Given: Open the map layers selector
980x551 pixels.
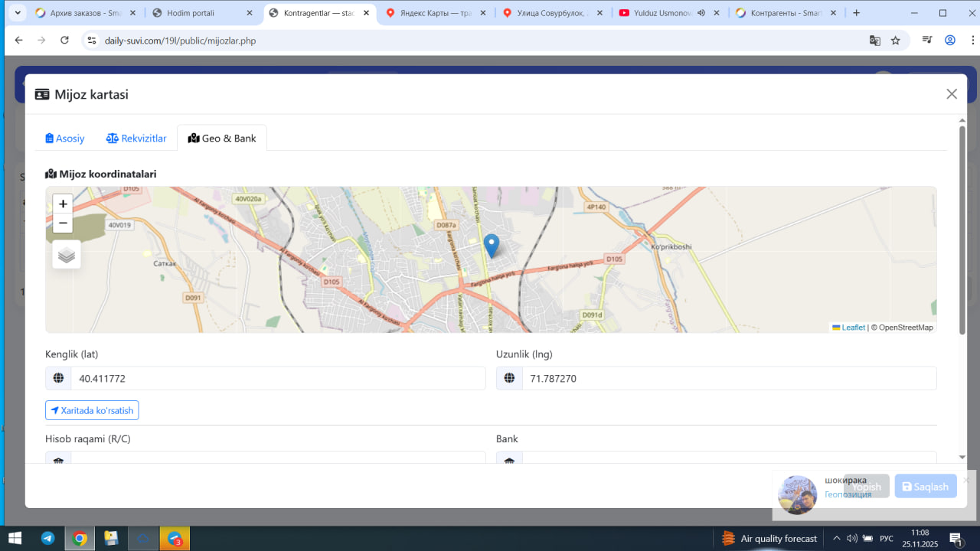Looking at the screenshot, I should coord(67,255).
